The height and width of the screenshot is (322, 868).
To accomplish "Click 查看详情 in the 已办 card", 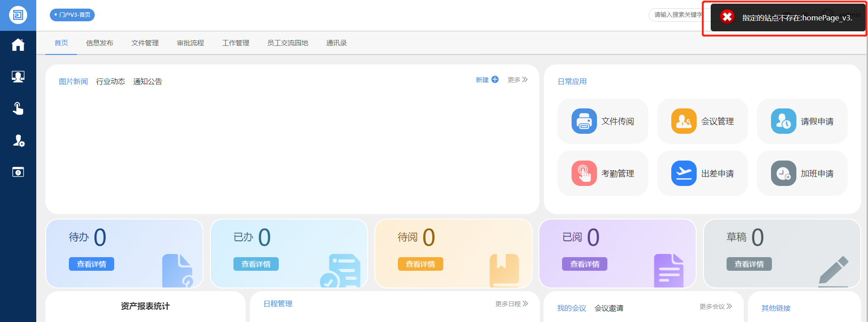I will click(x=256, y=264).
